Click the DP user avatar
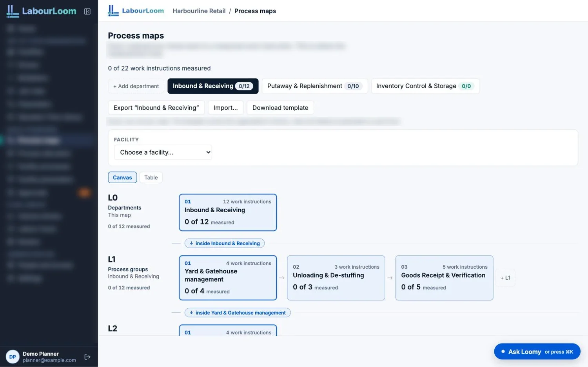 coord(13,357)
